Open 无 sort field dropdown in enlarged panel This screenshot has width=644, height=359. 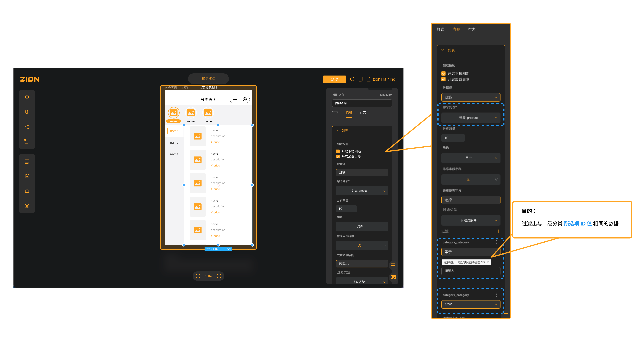point(471,179)
